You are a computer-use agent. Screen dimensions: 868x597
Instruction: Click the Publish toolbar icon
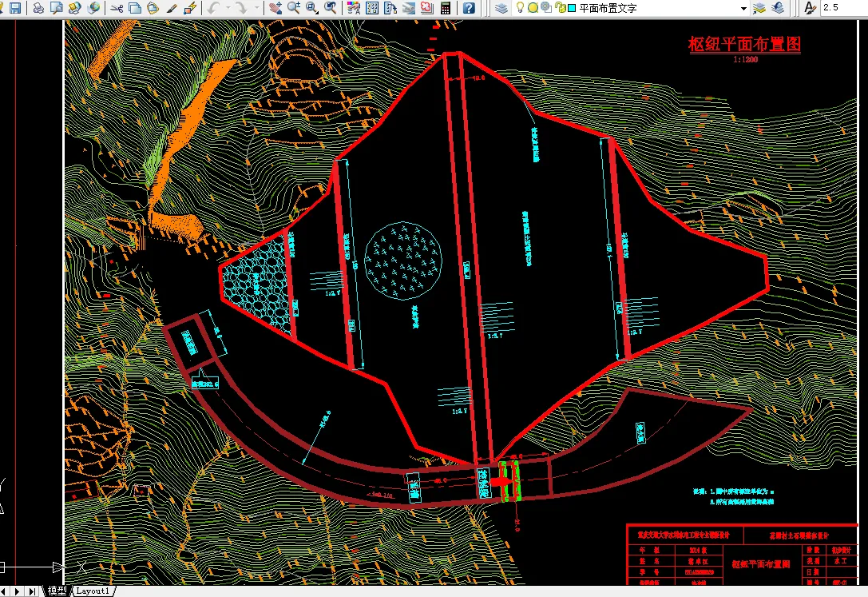click(x=75, y=8)
